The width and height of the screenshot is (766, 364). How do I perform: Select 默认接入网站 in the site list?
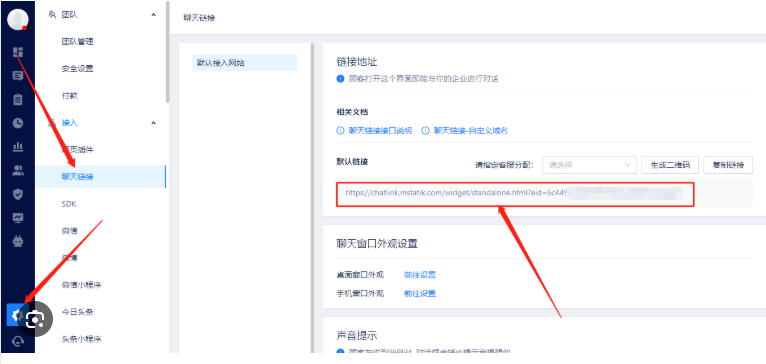tap(244, 63)
